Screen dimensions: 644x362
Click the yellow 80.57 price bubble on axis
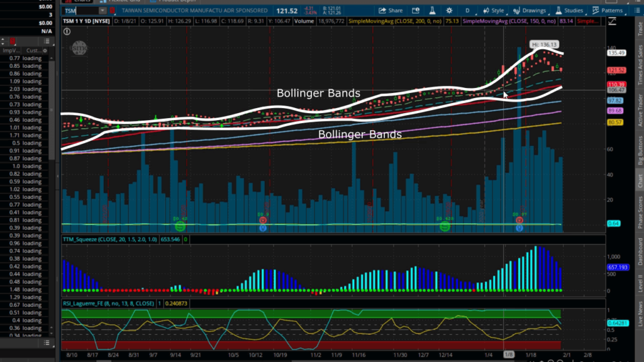[x=615, y=123]
